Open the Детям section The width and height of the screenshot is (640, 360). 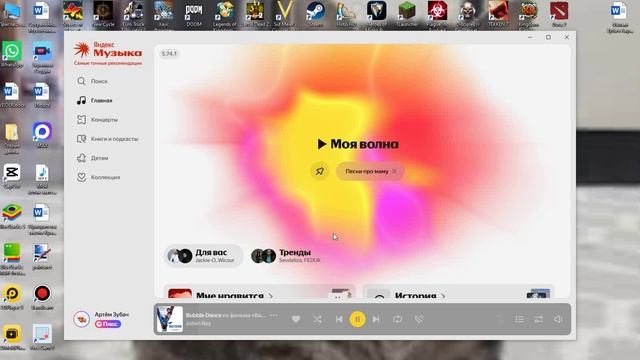[93, 158]
